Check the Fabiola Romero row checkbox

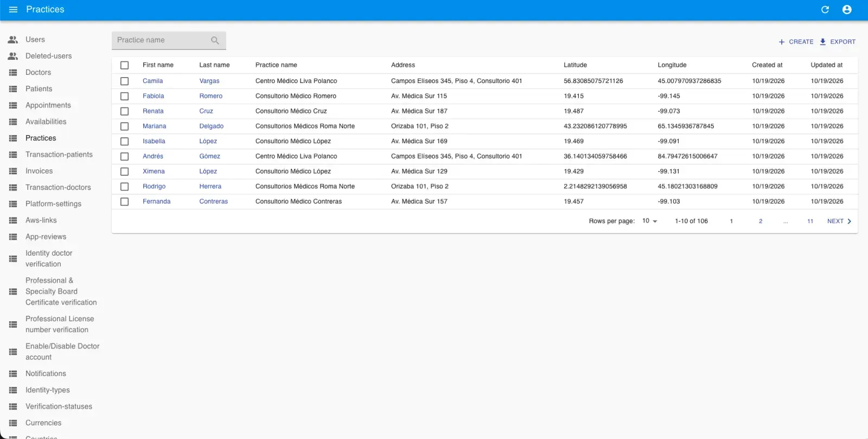point(124,96)
